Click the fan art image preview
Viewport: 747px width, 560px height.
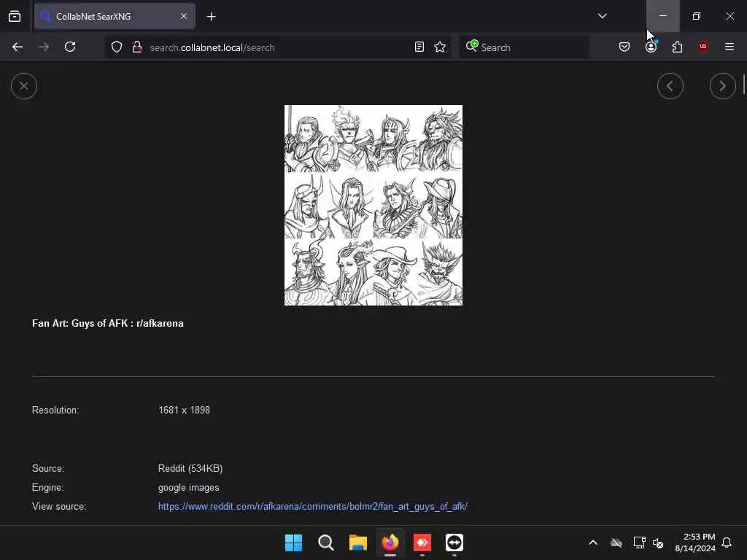373,205
